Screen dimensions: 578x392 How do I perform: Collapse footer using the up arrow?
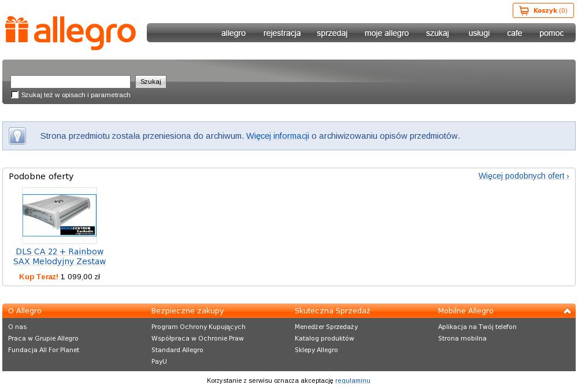(x=567, y=311)
